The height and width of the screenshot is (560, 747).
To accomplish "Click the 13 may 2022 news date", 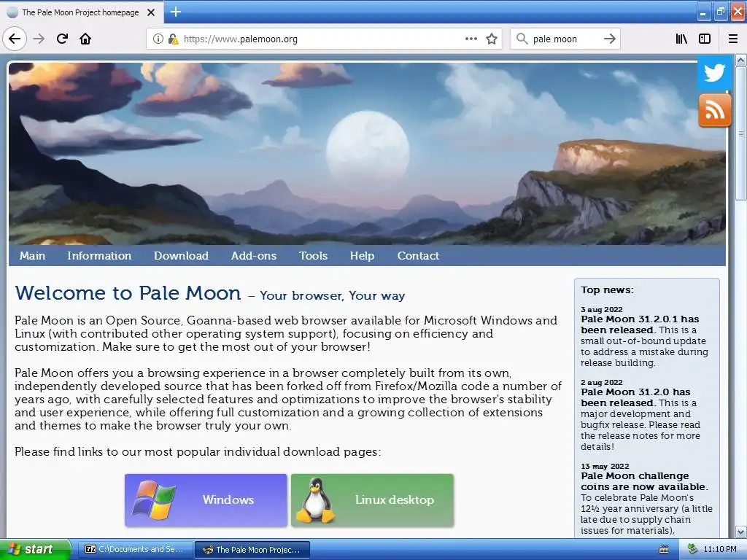I will pos(605,466).
